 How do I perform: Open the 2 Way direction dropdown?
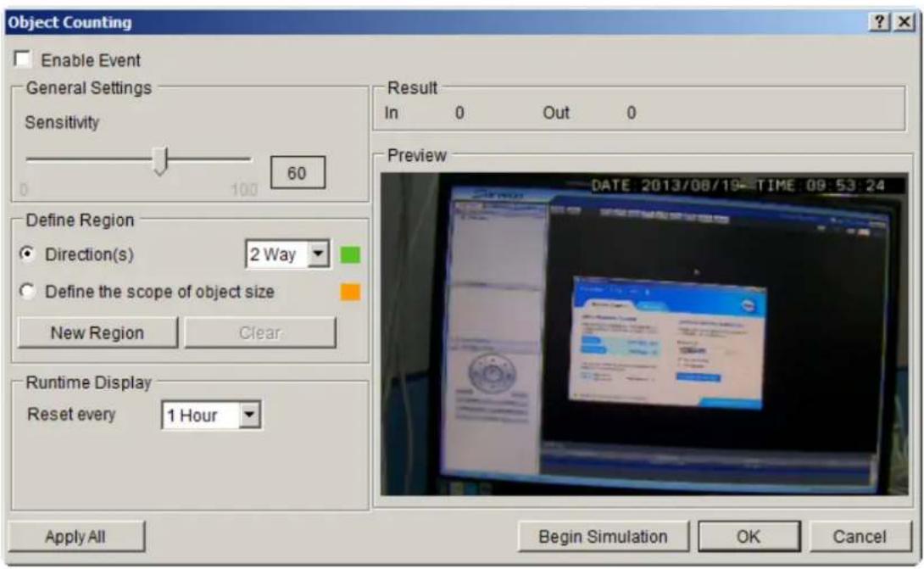(x=318, y=254)
